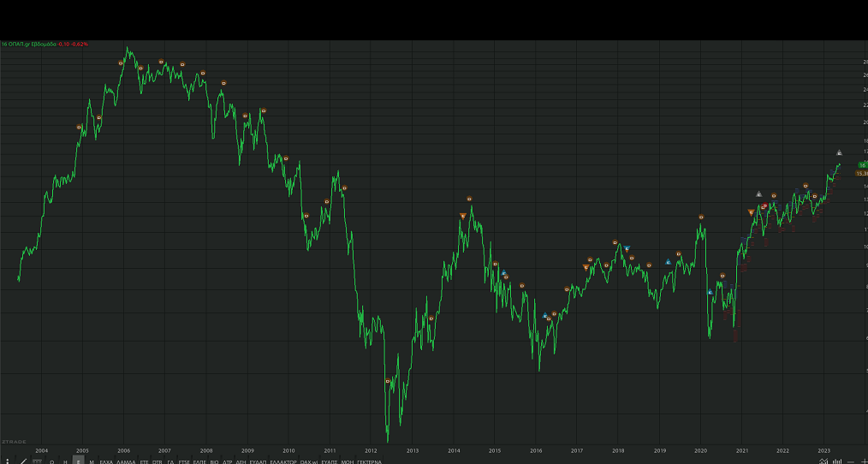
Task: Switch to the FTSE symbol tab
Action: click(x=184, y=461)
